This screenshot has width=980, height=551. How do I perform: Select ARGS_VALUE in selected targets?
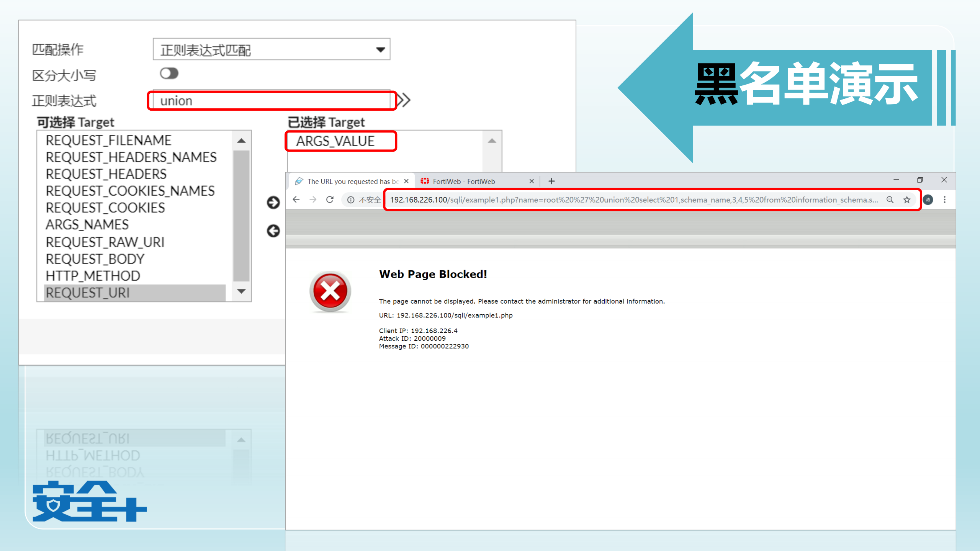[x=335, y=141]
